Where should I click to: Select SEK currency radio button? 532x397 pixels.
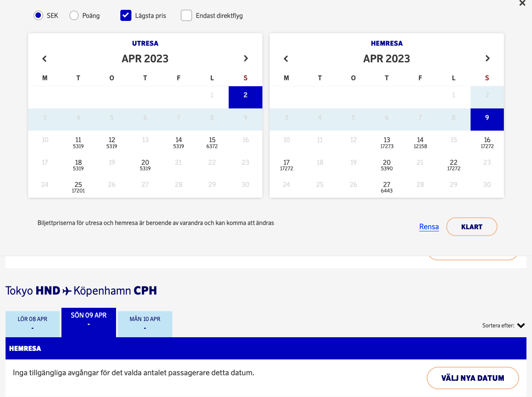tap(38, 16)
